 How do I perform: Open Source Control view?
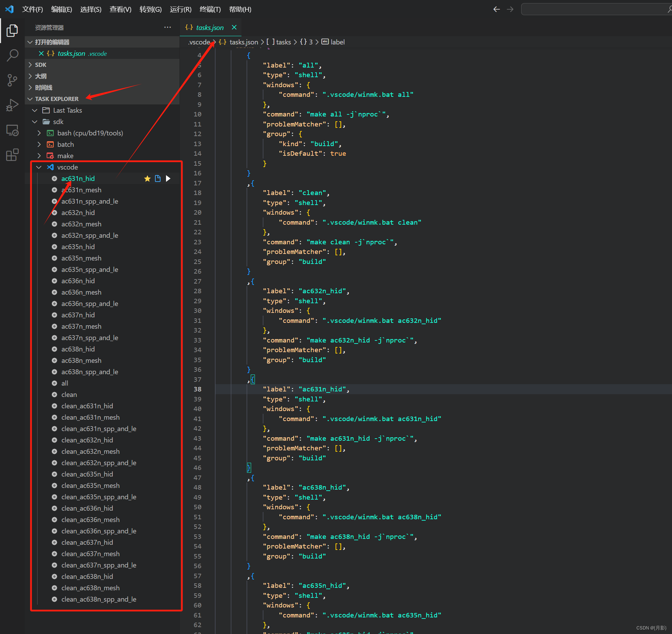(x=12, y=80)
